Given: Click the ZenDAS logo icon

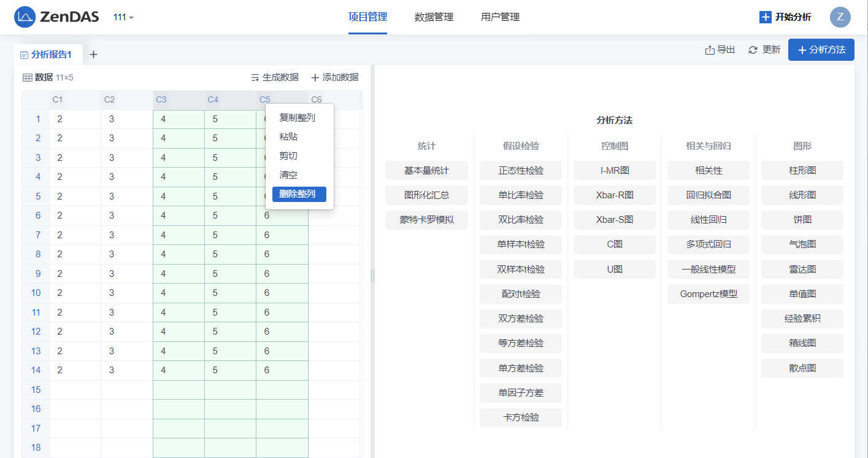Looking at the screenshot, I should (25, 17).
